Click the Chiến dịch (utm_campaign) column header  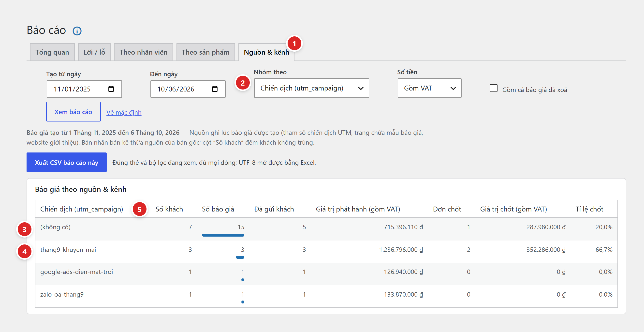point(82,209)
